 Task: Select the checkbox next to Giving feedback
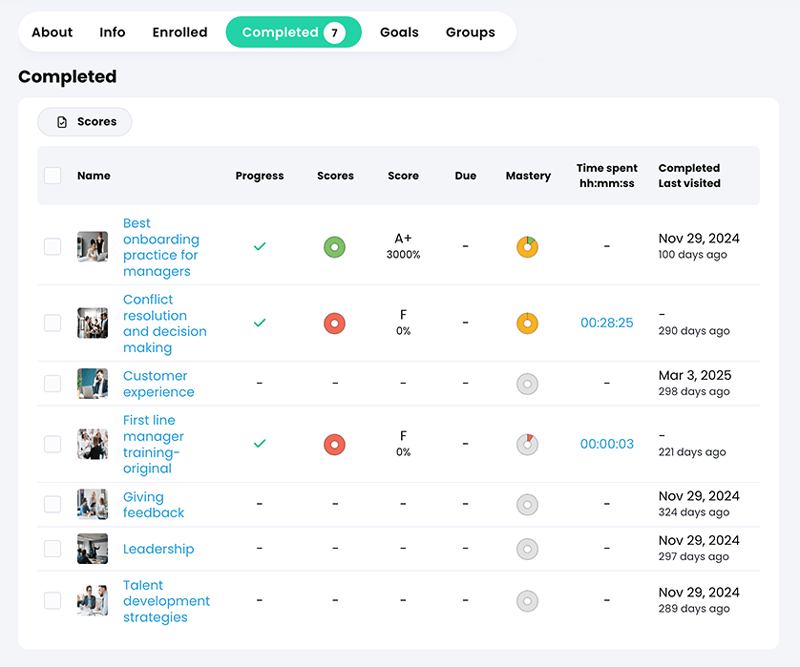coord(52,504)
